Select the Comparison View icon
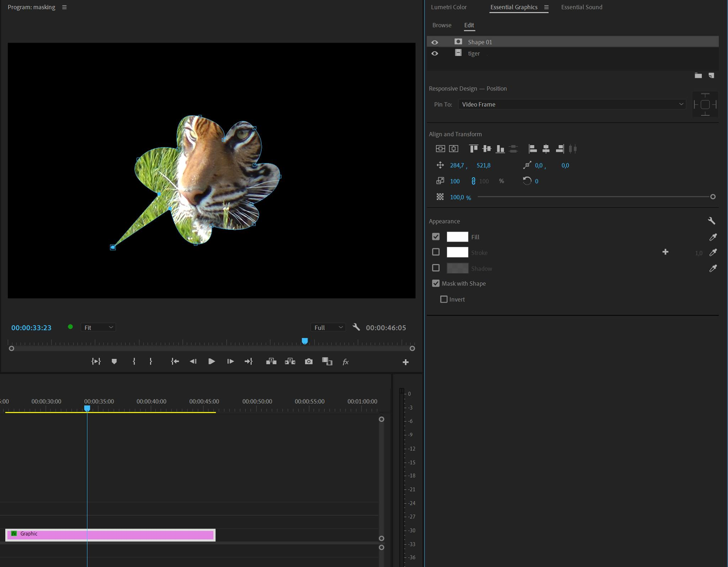The image size is (728, 567). (x=326, y=361)
